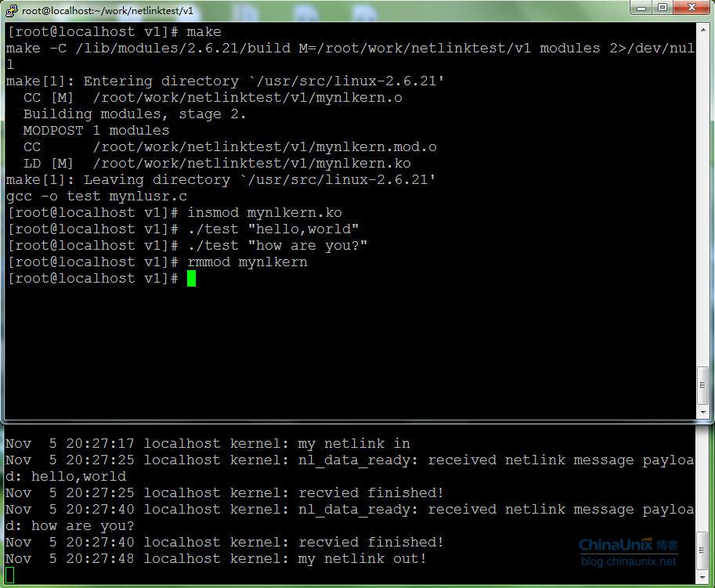Click 'Building modules, stage 2.' line
715x588 pixels.
pyautogui.click(x=135, y=114)
